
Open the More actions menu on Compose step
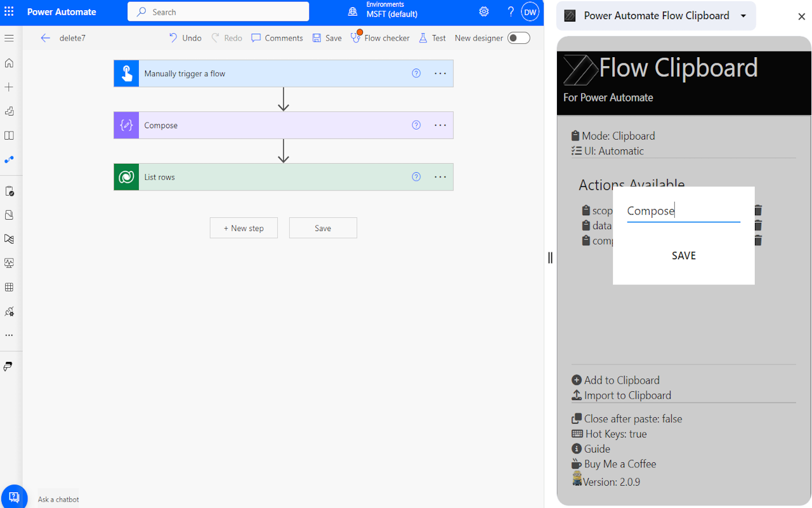[x=440, y=125]
